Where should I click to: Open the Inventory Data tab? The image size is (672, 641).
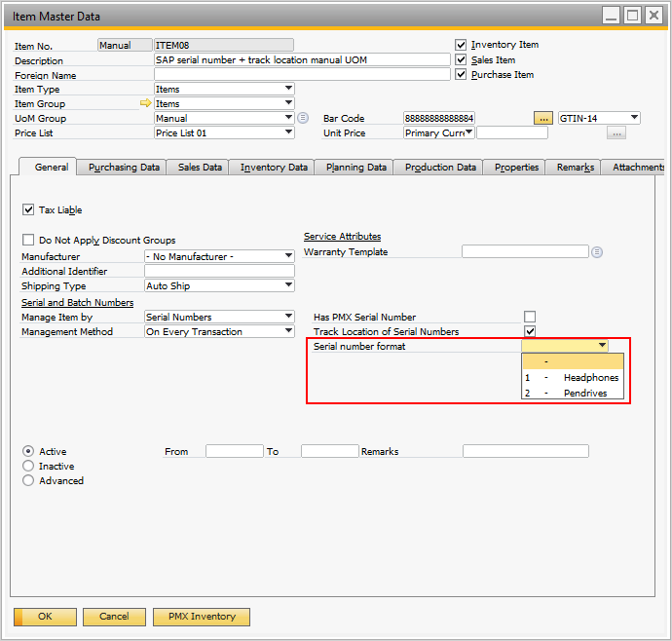coord(274,168)
